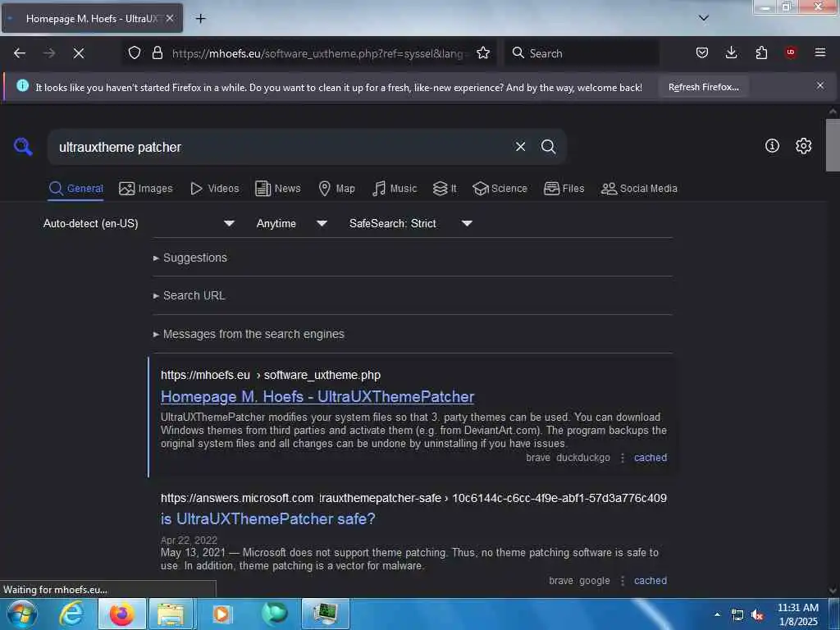Submit the search with magnifier button
Image resolution: width=840 pixels, height=630 pixels.
tap(548, 147)
